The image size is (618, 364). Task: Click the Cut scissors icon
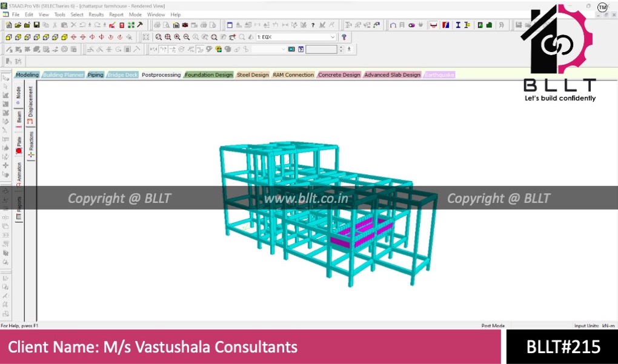(x=55, y=25)
